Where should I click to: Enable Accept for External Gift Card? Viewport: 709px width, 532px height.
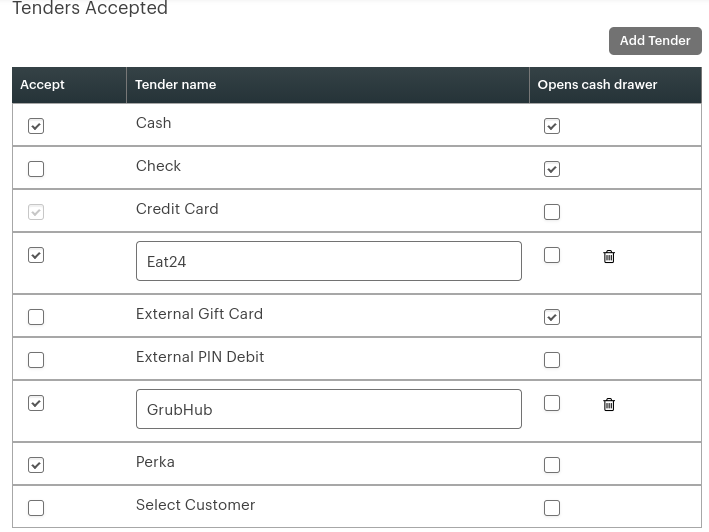[x=36, y=317]
